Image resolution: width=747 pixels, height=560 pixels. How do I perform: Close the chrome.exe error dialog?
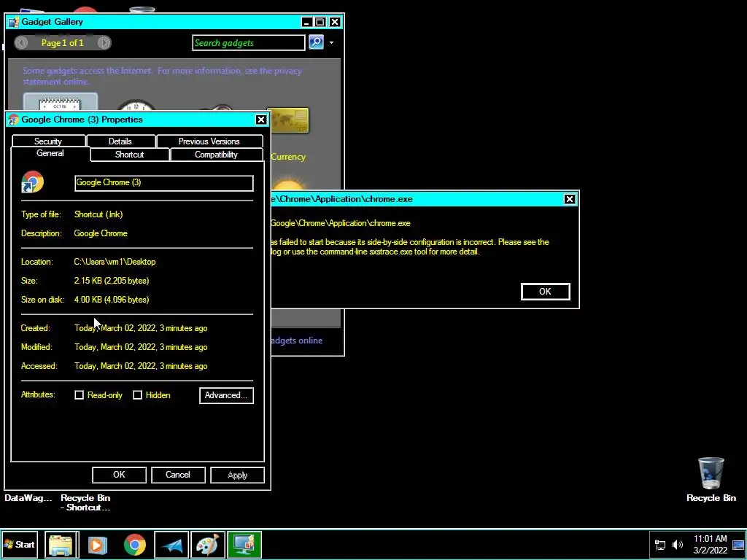coord(569,199)
